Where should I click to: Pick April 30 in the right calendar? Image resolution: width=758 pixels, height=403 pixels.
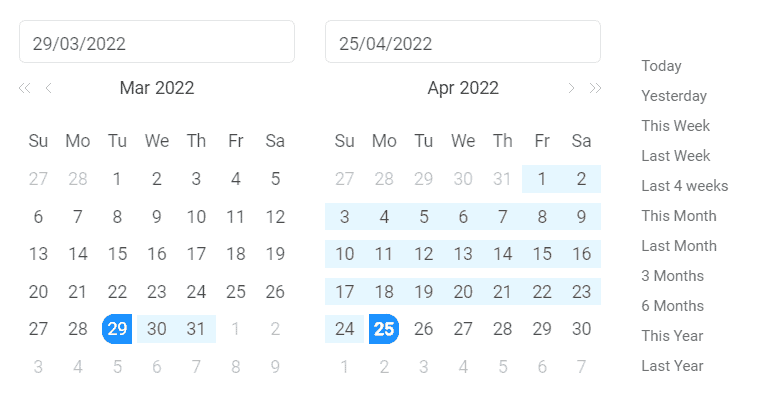click(581, 329)
